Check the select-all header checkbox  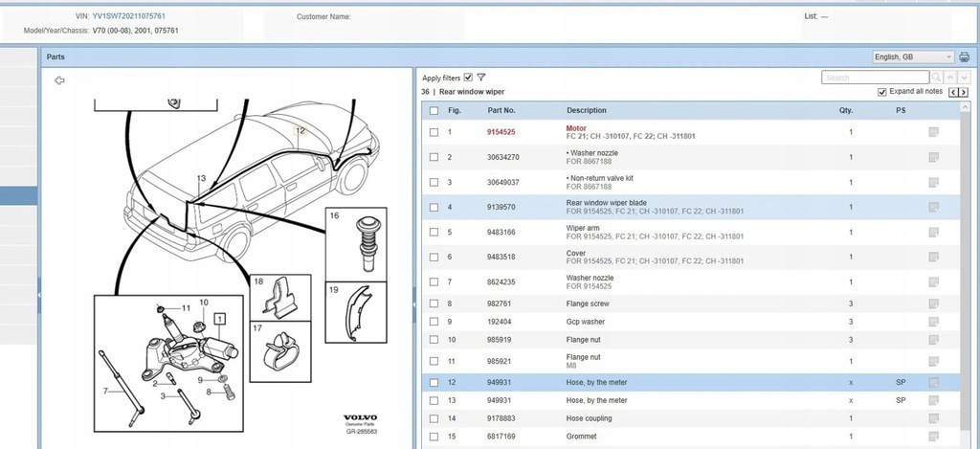pyautogui.click(x=434, y=111)
